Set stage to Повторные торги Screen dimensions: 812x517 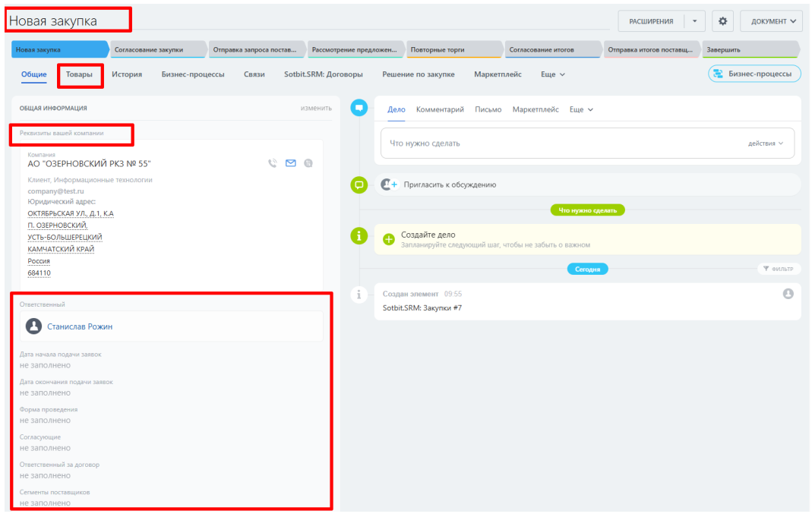(454, 49)
